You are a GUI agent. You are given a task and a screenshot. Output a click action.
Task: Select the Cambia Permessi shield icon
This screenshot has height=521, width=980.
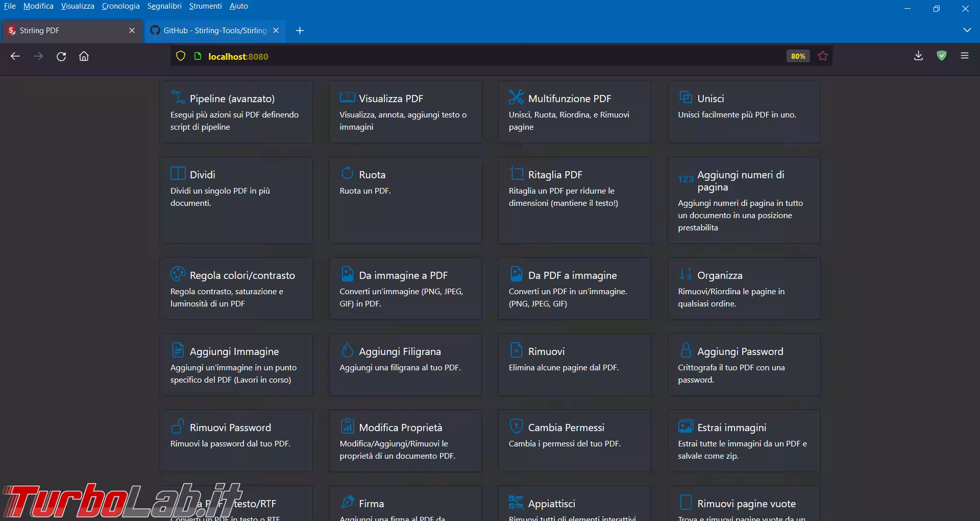click(x=516, y=426)
